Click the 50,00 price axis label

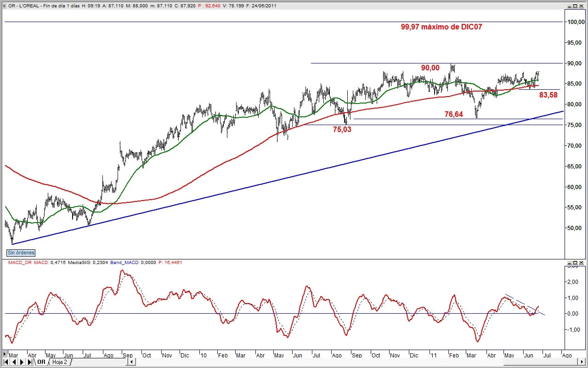575,228
